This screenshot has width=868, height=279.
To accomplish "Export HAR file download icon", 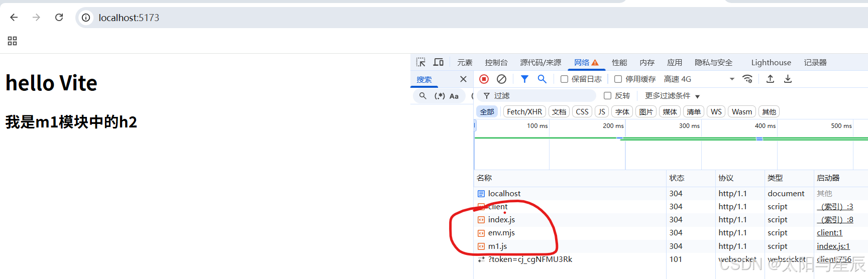I will 788,79.
